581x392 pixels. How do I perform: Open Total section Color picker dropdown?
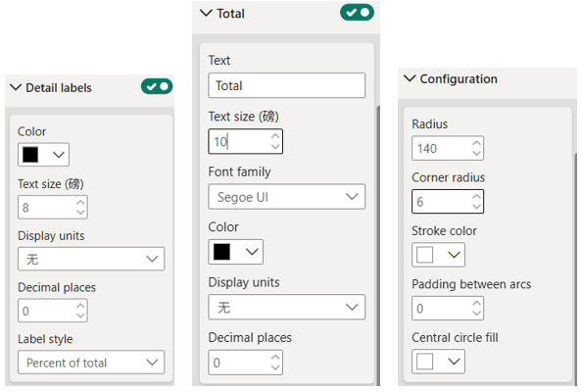tap(236, 252)
